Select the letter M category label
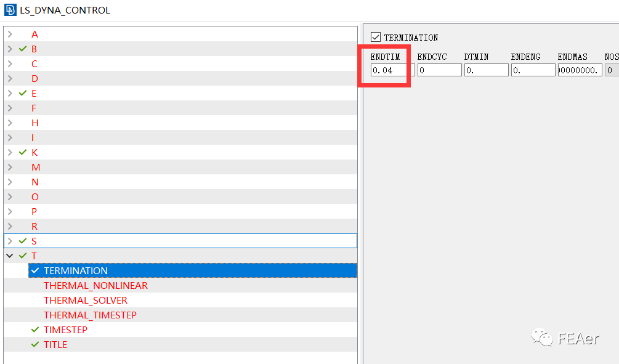The width and height of the screenshot is (619, 364). (x=36, y=168)
